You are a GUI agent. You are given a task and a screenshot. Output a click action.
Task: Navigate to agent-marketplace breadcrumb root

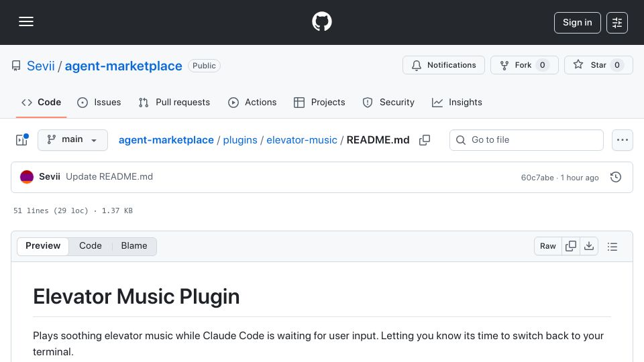(166, 140)
